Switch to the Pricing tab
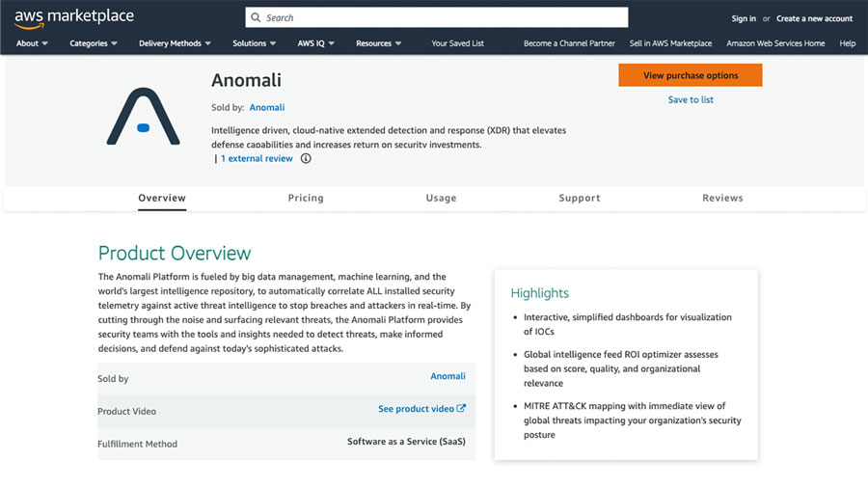Screen dimensions: 868x488 pos(306,198)
